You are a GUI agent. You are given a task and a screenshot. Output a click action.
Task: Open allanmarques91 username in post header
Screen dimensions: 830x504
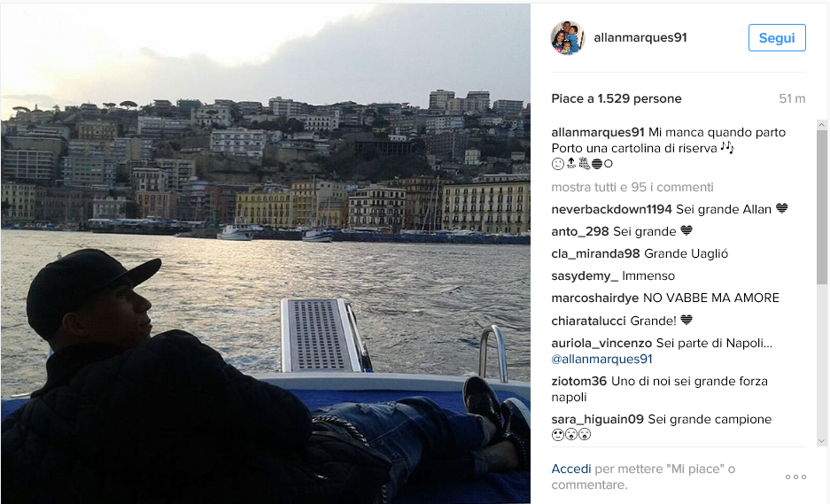point(640,37)
